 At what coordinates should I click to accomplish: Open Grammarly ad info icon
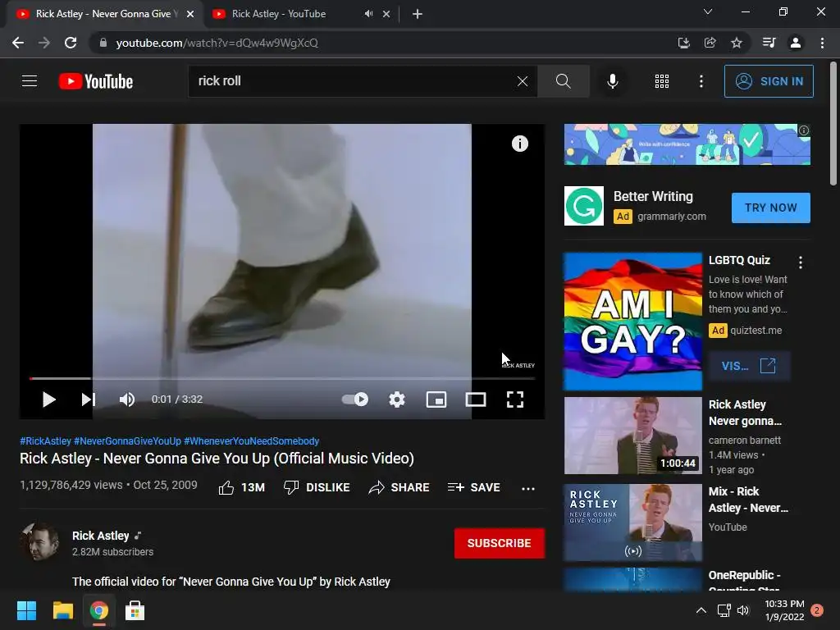click(x=804, y=130)
